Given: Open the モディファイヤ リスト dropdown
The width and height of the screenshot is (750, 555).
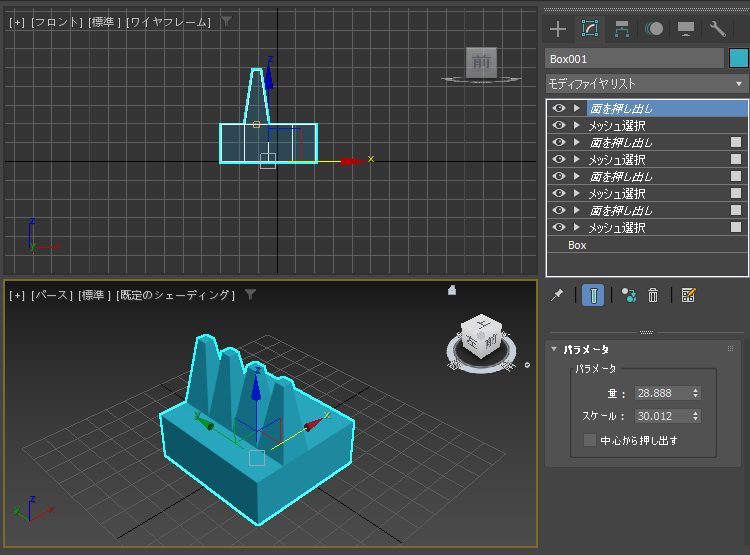Looking at the screenshot, I should [x=647, y=84].
